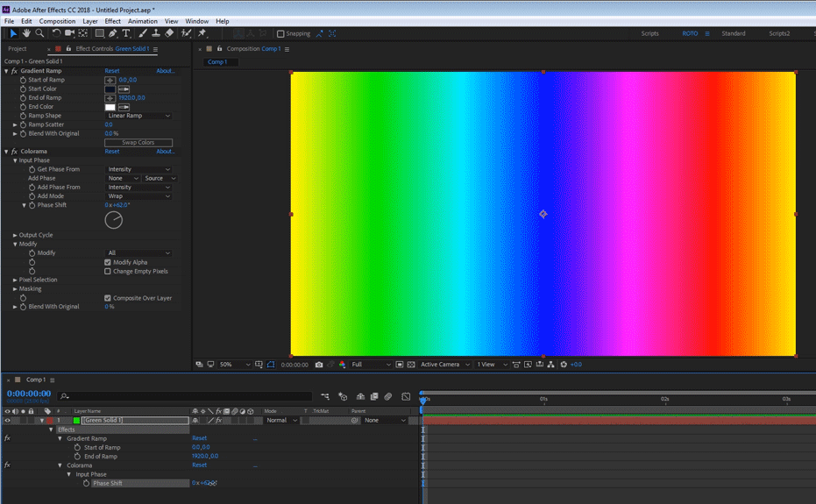
Task: Open the Effect menu
Action: coord(112,21)
